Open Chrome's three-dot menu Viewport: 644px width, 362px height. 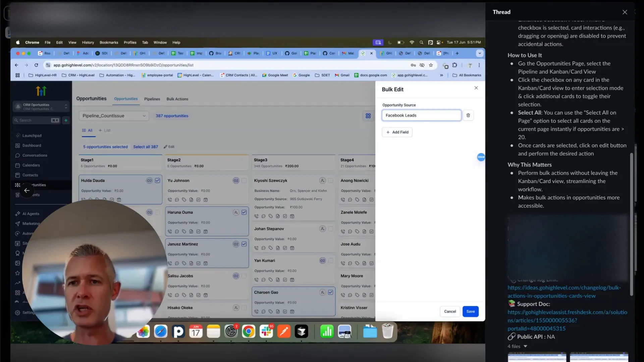(x=479, y=65)
